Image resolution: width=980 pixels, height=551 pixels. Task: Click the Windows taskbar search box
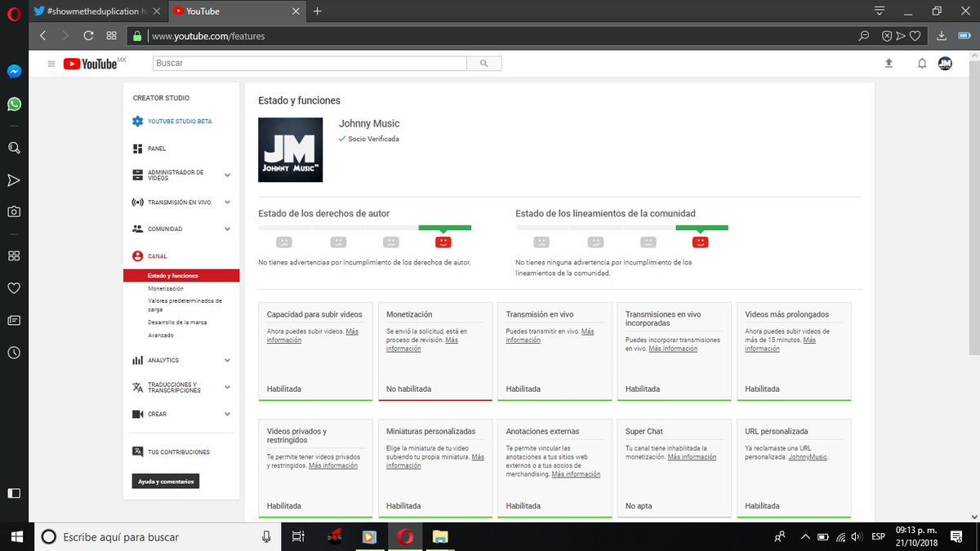157,536
